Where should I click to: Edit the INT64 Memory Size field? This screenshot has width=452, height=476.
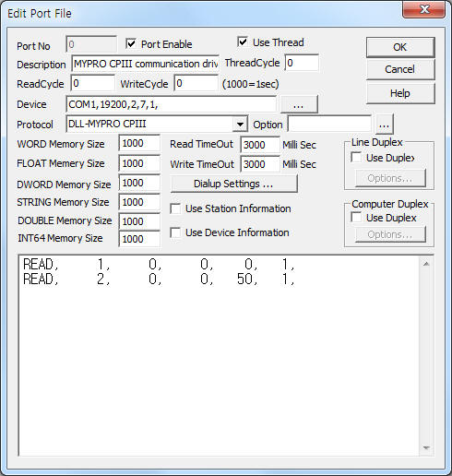point(139,239)
